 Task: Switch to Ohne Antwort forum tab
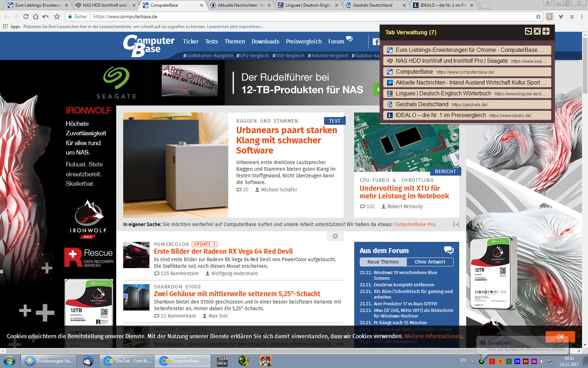[x=430, y=262]
